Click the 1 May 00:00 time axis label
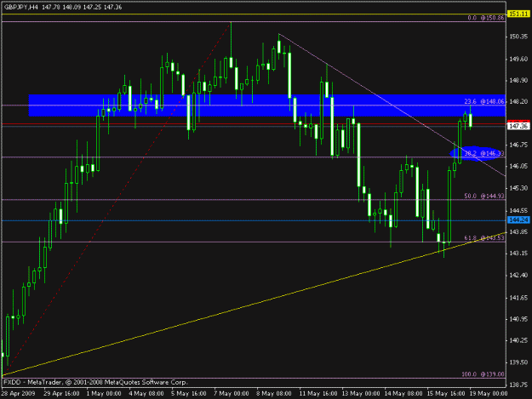 tap(104, 394)
